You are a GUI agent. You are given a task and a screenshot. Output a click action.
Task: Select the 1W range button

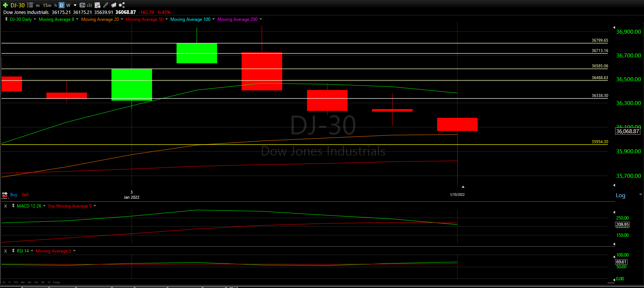42,283
